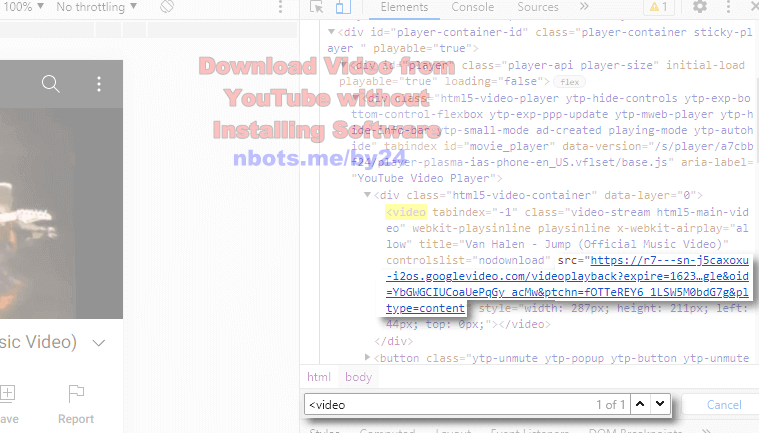Open the zoom level 100% dropdown
759x433 pixels.
pyautogui.click(x=22, y=7)
